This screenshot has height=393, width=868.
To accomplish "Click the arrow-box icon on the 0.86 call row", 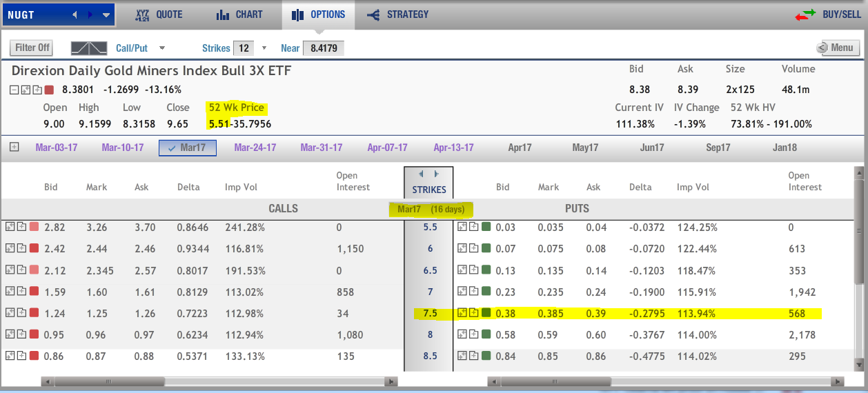I will click(10, 356).
